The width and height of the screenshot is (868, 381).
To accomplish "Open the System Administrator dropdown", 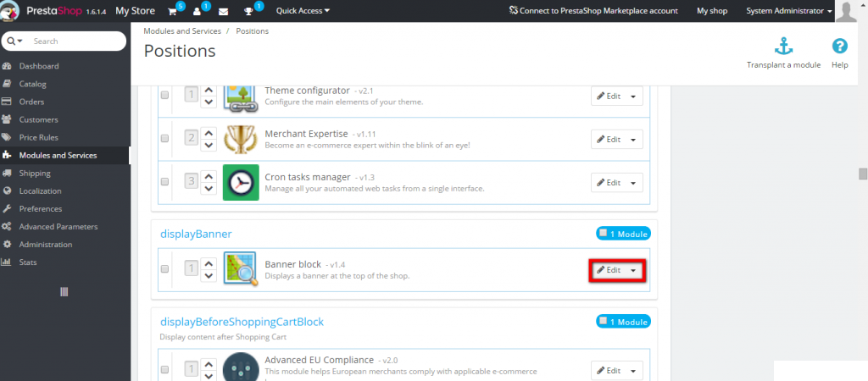I will click(x=789, y=11).
